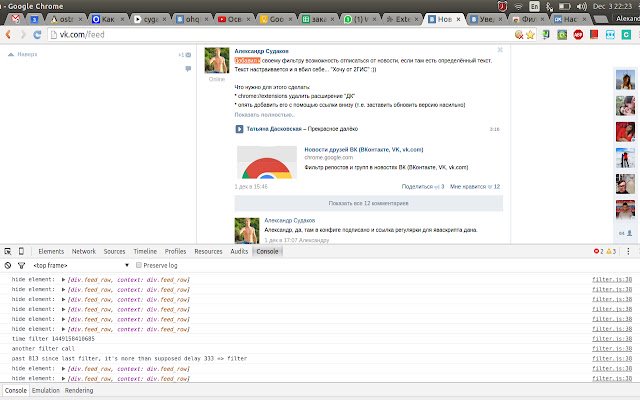Switch to the Elements panel
Screen dimensions: 640x400
point(51,251)
